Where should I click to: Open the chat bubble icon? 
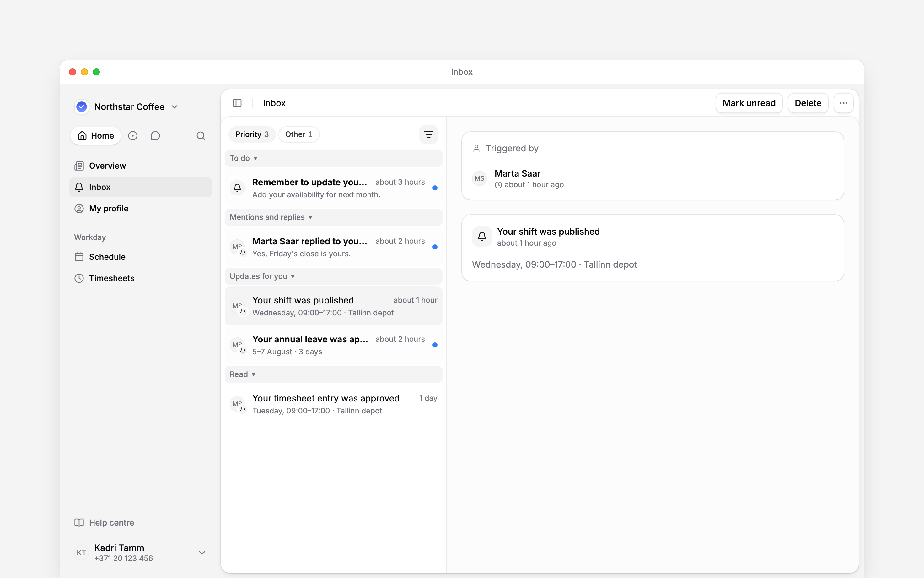(x=155, y=136)
